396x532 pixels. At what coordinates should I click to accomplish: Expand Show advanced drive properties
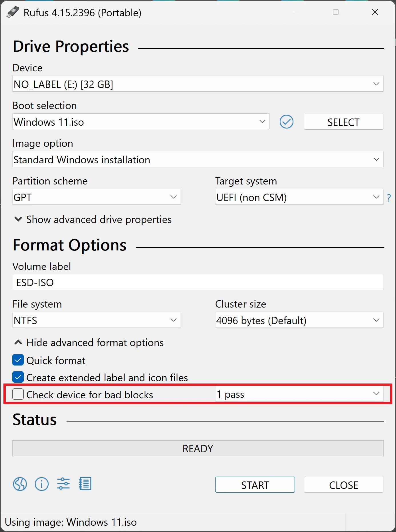93,220
